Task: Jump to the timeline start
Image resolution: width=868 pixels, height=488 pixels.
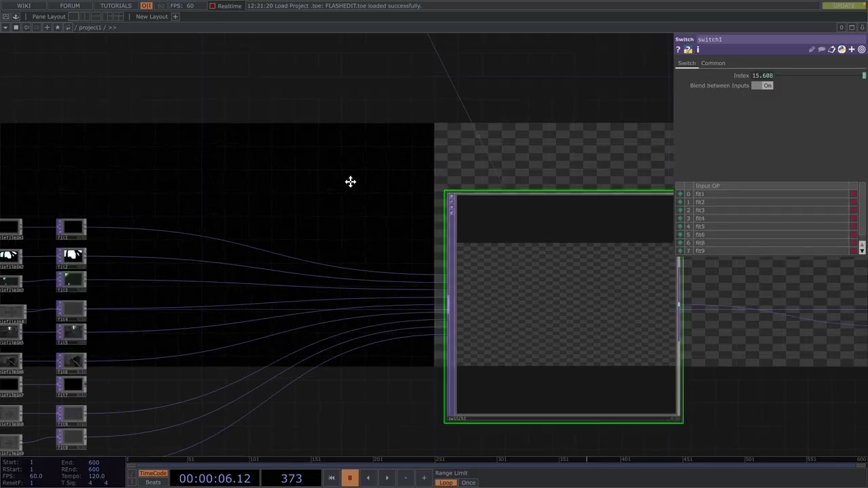Action: pos(331,478)
